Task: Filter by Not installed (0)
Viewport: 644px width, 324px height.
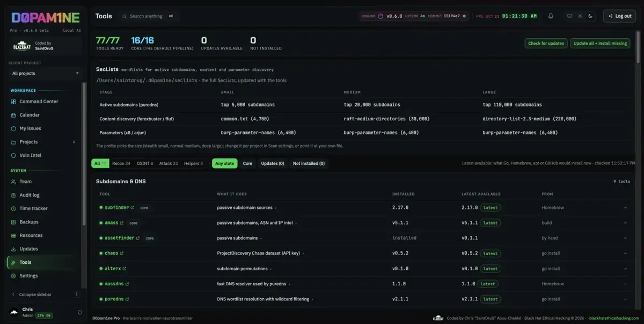Action: 309,163
